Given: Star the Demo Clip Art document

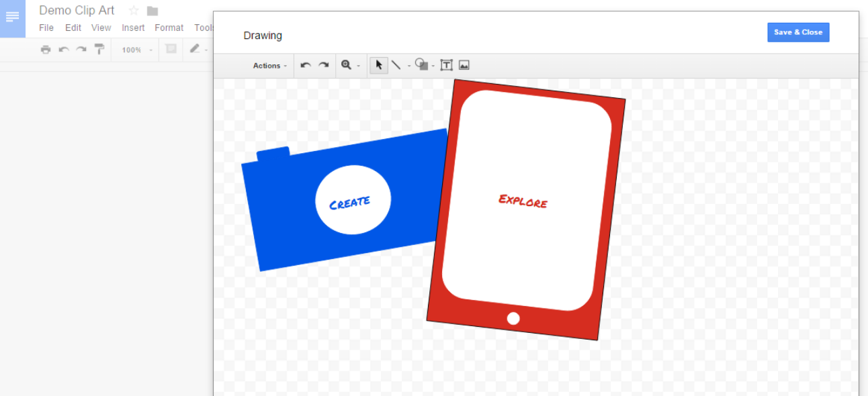Looking at the screenshot, I should (x=133, y=10).
